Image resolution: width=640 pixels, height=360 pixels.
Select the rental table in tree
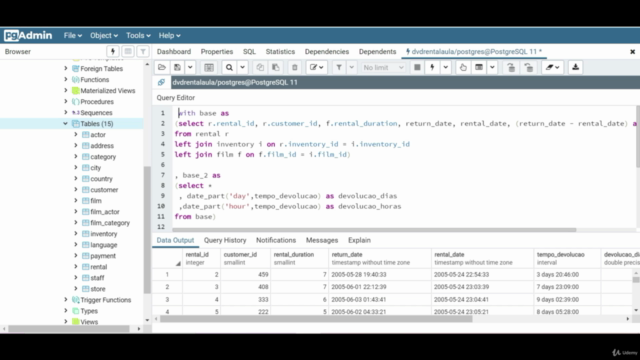(x=98, y=267)
